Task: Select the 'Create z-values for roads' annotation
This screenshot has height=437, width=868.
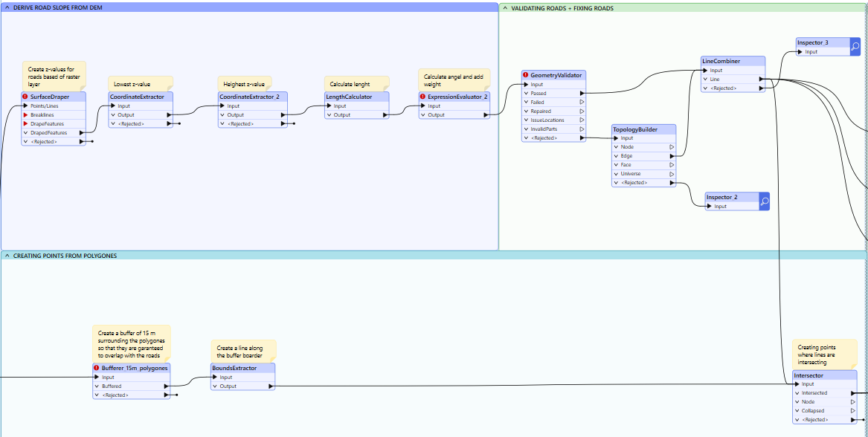Action: (54, 77)
